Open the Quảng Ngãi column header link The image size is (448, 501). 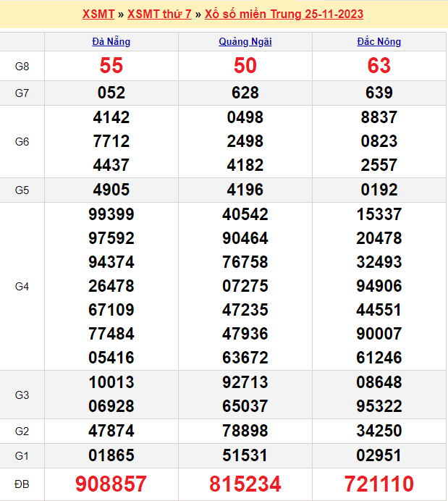point(245,42)
